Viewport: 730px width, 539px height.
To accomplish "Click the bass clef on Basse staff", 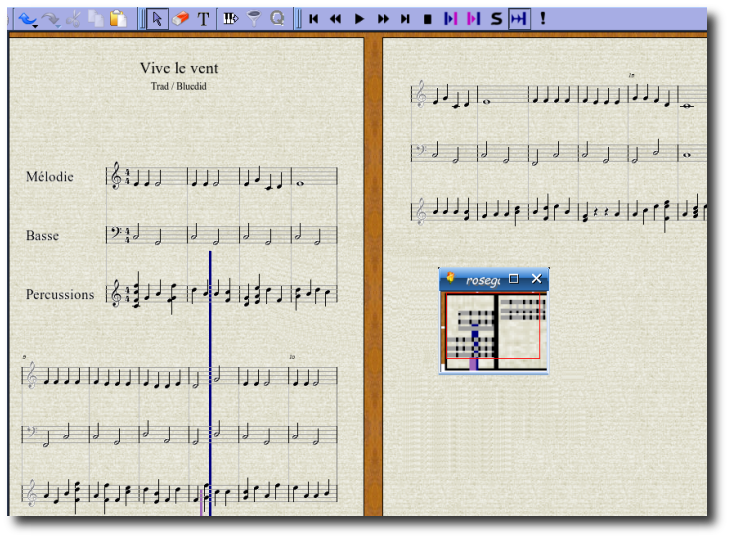I will coord(115,231).
